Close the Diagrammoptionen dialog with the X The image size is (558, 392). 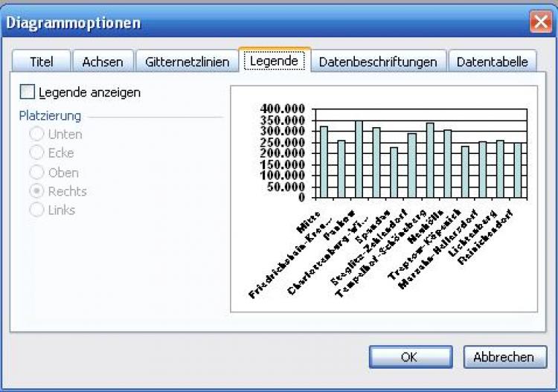click(540, 22)
